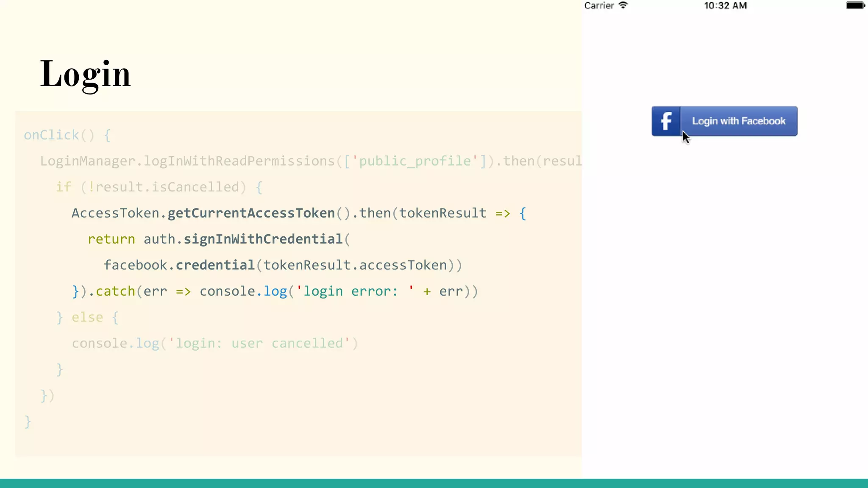
Task: Click the 10:32 AM clock text
Action: point(725,6)
